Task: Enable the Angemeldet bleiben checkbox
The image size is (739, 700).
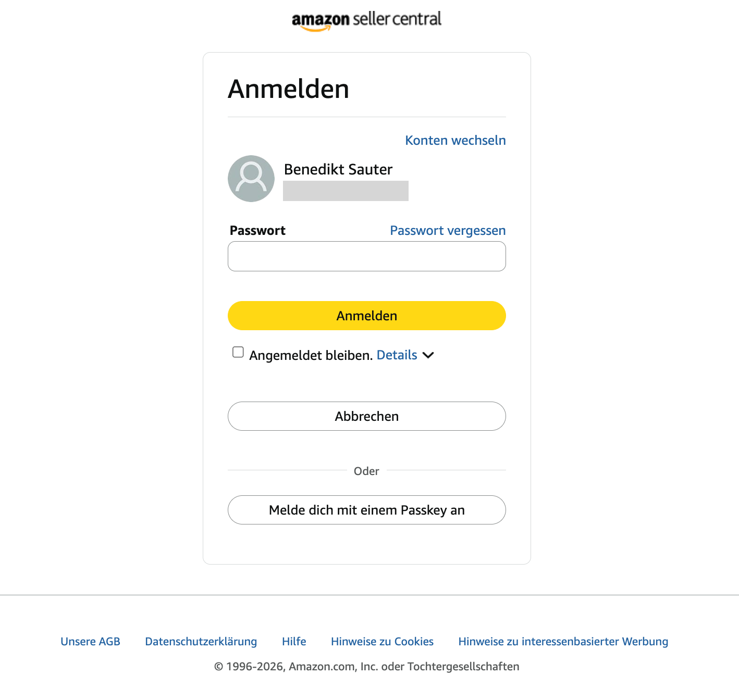Action: point(238,352)
